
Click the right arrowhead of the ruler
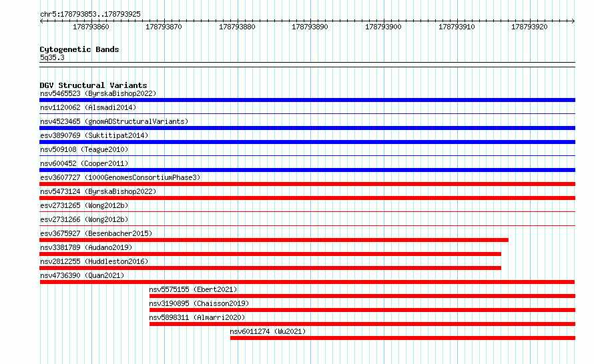coord(573,21)
